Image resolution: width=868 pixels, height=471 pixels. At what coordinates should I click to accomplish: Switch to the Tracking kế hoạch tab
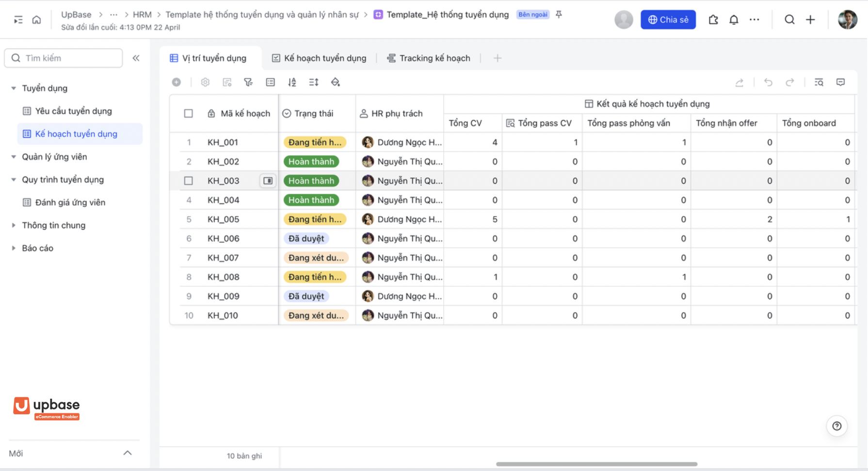pos(429,58)
